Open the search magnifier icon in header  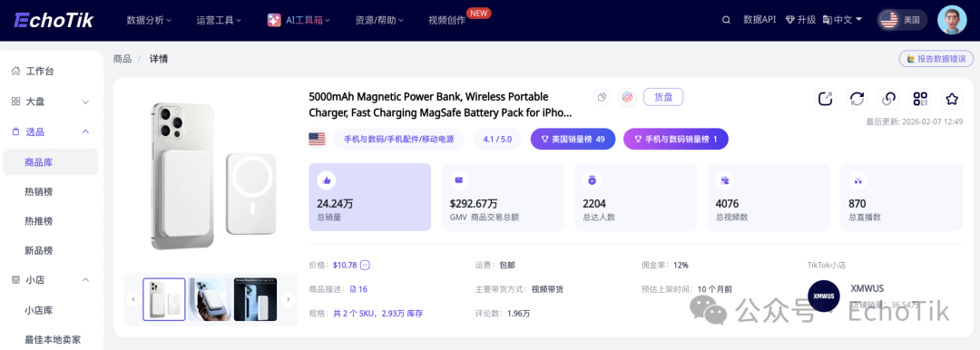(726, 20)
